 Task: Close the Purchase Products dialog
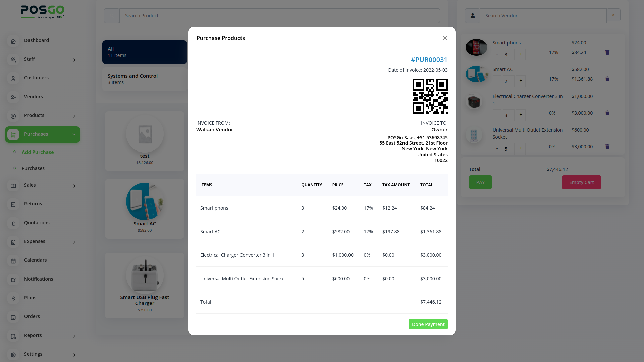click(445, 38)
